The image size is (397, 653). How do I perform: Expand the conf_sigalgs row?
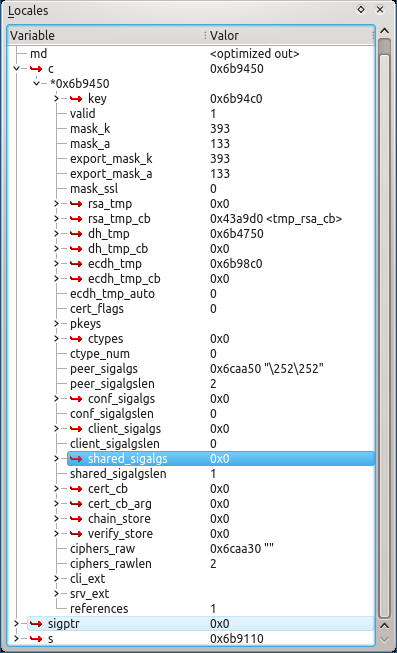point(56,399)
